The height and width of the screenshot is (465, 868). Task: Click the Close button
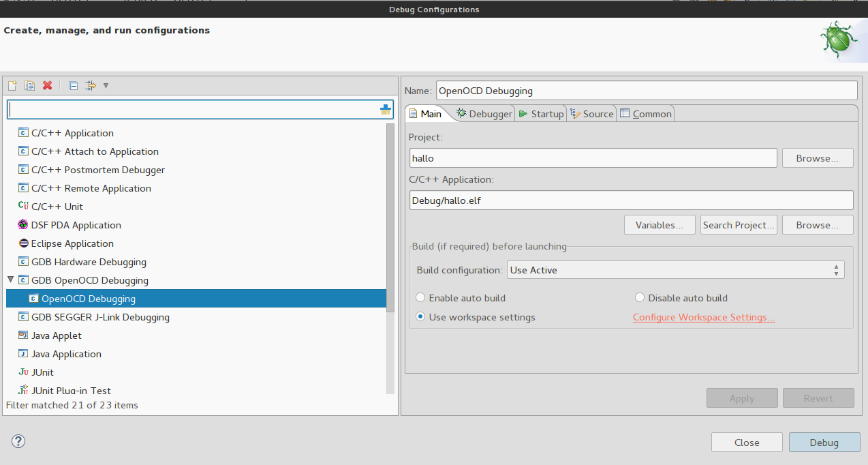[747, 442]
